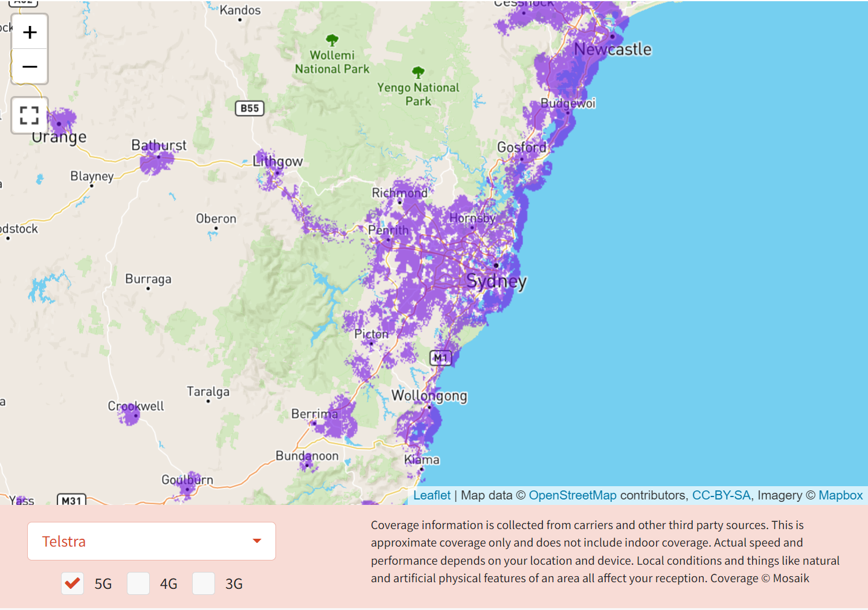The image size is (868, 610).
Task: Zoom out of the coverage map
Action: pos(30,66)
